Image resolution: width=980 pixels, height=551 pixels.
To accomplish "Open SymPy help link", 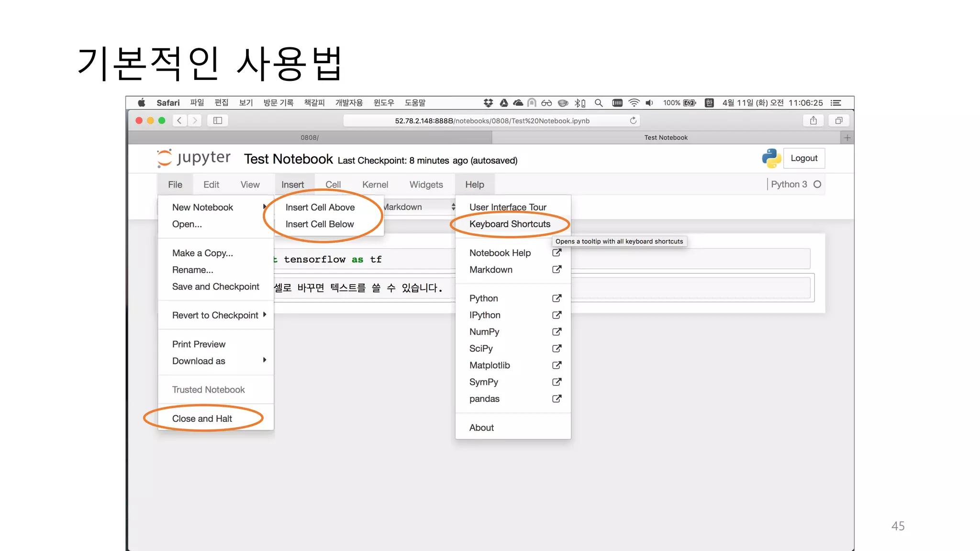I will 484,382.
